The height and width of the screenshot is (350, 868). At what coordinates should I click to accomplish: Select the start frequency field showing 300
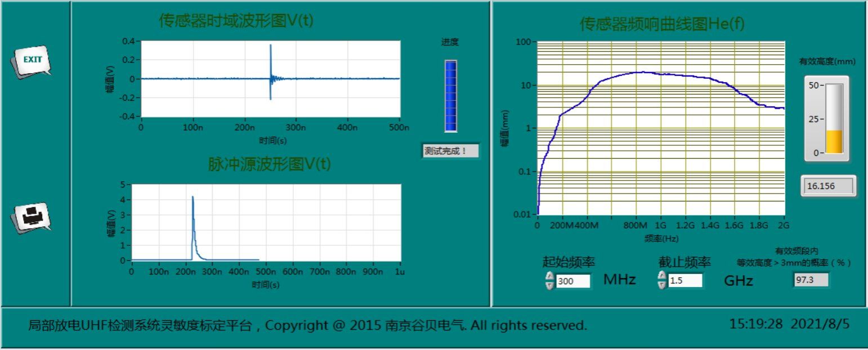coord(572,281)
